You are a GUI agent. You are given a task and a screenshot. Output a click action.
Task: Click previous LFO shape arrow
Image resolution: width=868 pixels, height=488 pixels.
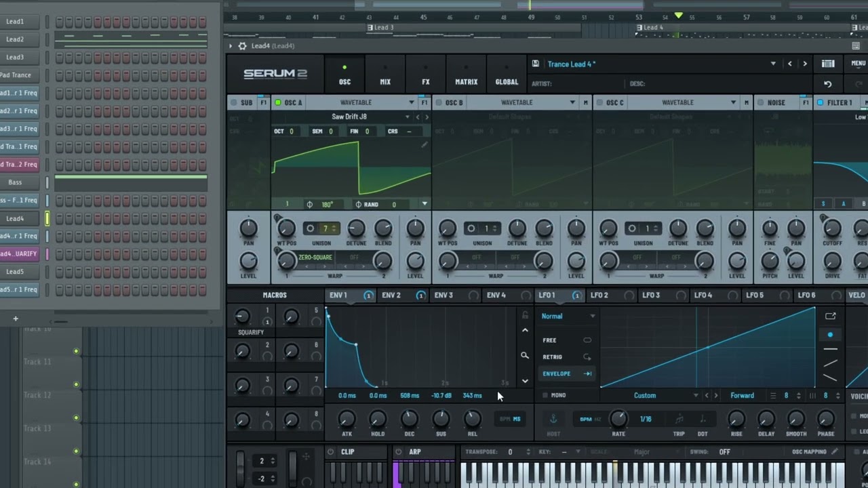707,395
